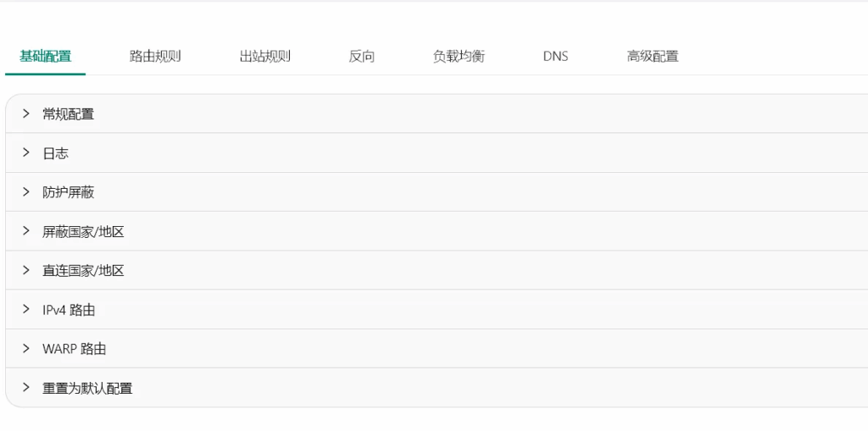Click the chevron arrow beside WARP 路由
The height and width of the screenshot is (431, 868).
pyautogui.click(x=26, y=349)
